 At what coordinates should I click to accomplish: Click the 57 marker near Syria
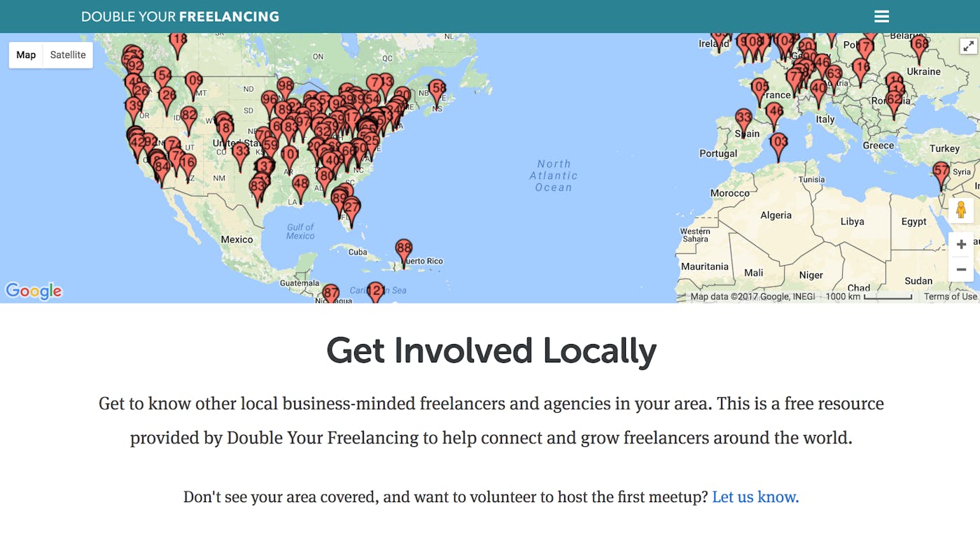[941, 170]
